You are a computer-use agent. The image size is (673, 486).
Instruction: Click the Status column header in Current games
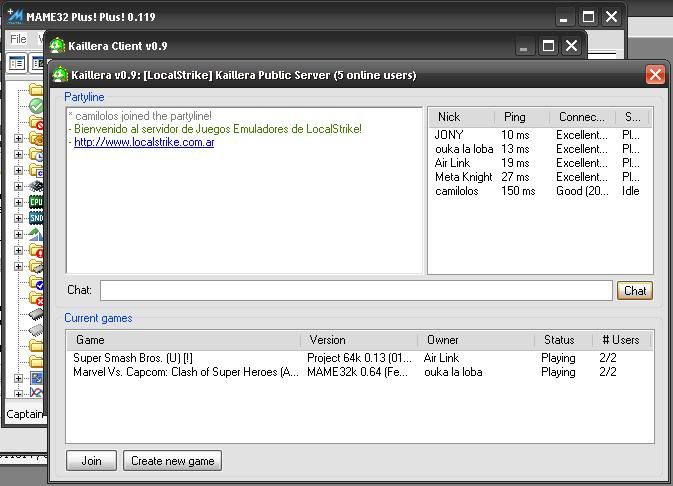[x=564, y=340]
